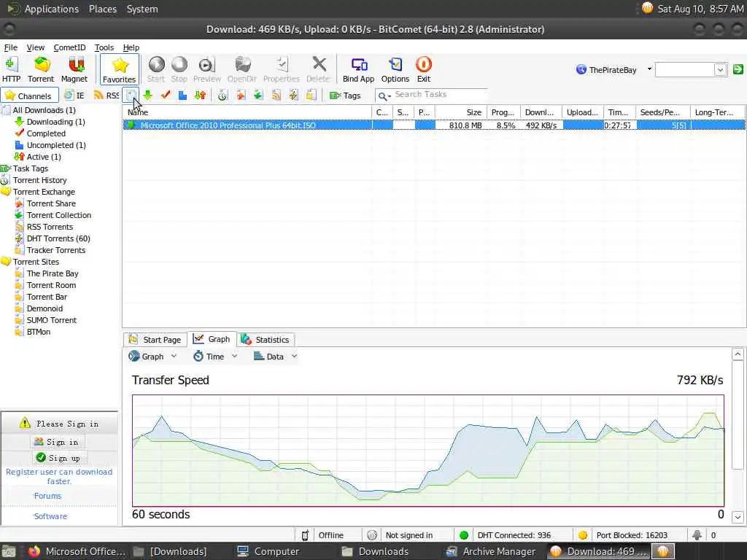
Task: Switch to the Start Page tab
Action: click(155, 340)
